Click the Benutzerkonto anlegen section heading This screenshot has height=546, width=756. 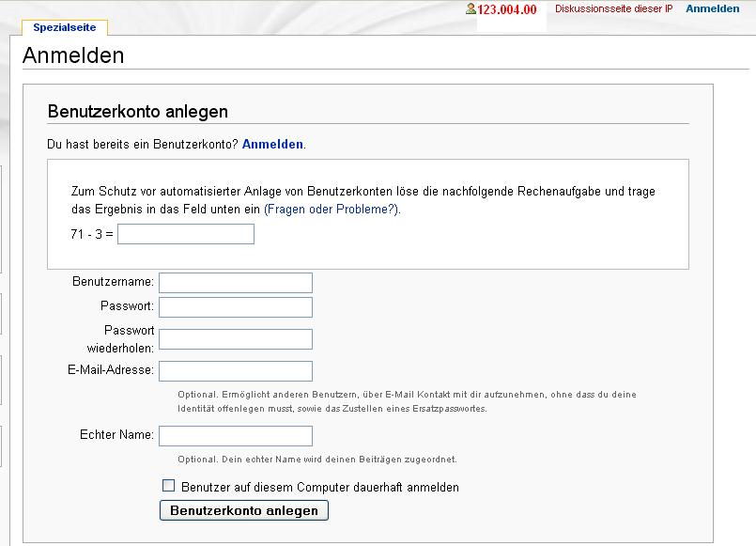138,112
